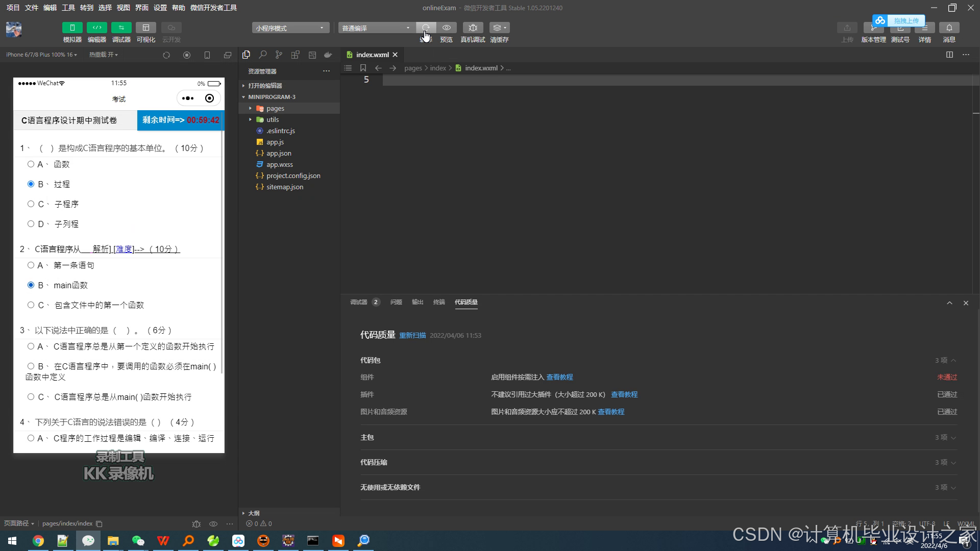Click the Preview (预览) eye icon
This screenshot has height=551, width=980.
coord(446,28)
